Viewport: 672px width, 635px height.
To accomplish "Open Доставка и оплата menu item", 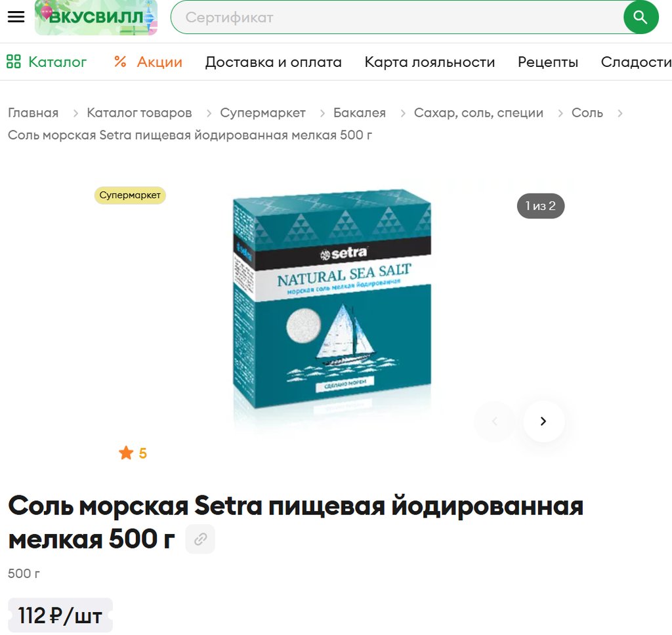I will (274, 62).
